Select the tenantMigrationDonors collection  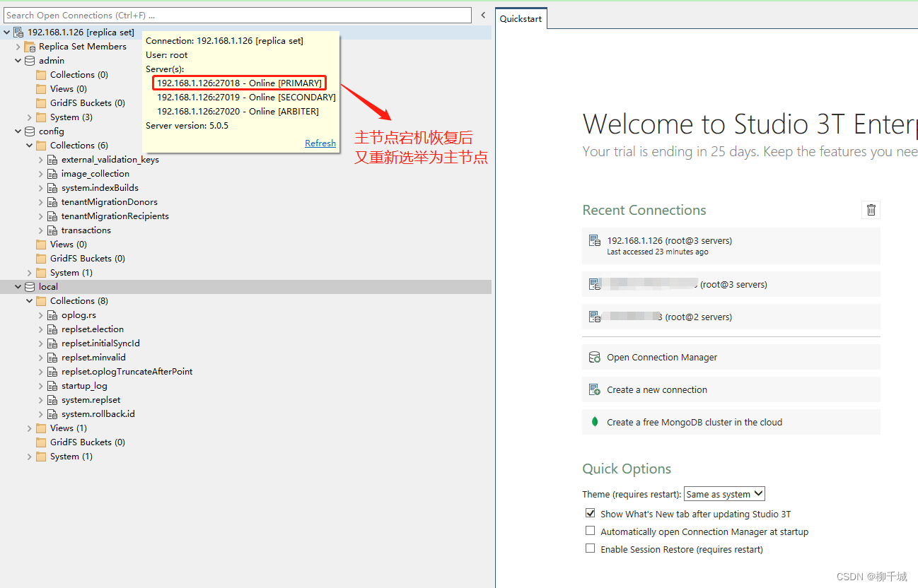(x=110, y=202)
